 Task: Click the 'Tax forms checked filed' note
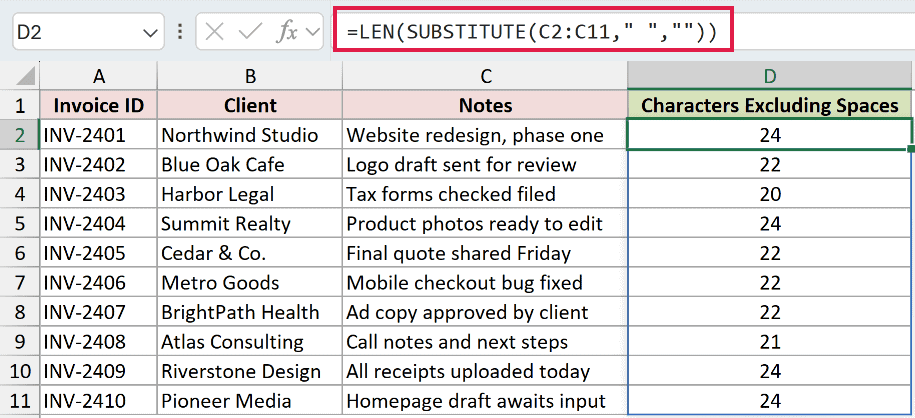coord(486,194)
